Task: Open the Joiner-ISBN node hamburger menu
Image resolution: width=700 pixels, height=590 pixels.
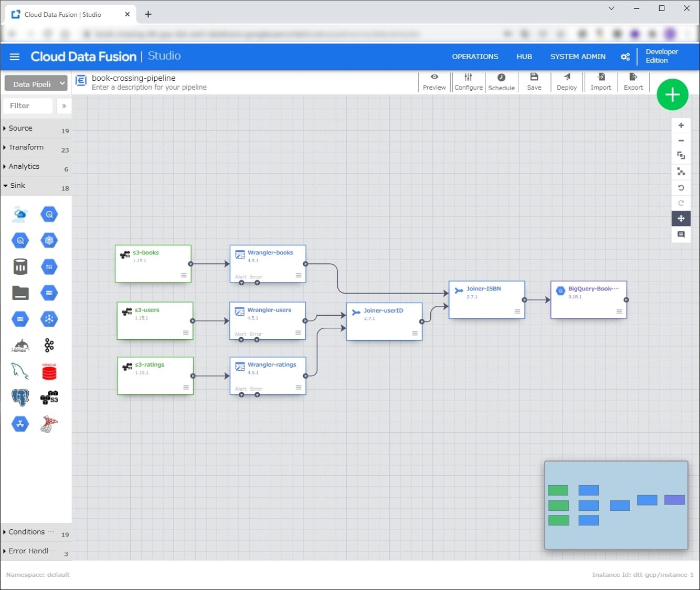Action: pos(517,311)
